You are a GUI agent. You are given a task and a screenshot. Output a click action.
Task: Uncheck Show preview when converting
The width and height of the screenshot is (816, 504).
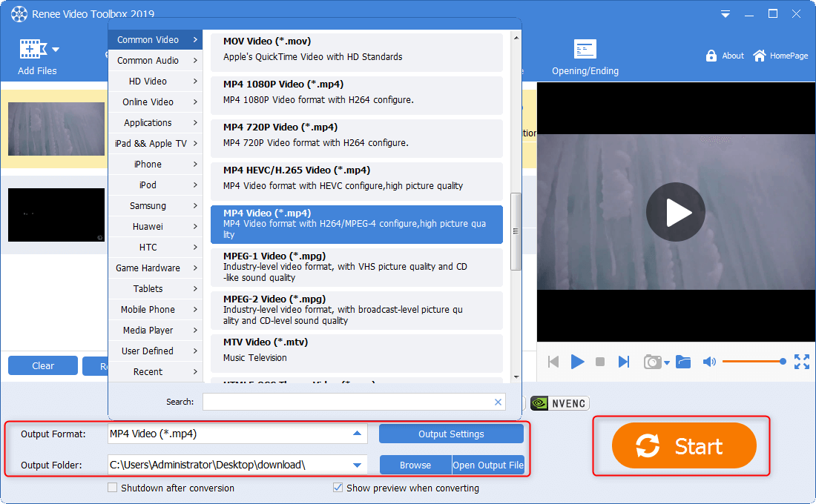[338, 488]
